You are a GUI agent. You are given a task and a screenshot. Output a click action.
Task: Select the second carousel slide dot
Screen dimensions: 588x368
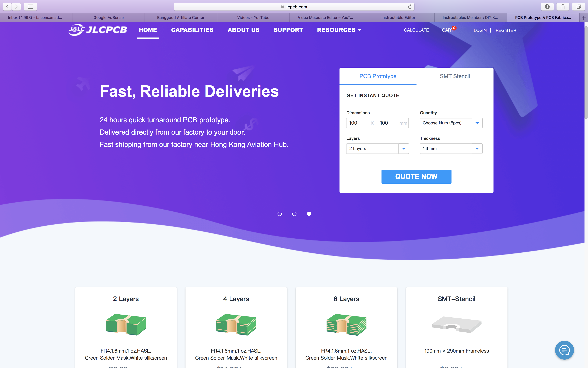click(294, 214)
